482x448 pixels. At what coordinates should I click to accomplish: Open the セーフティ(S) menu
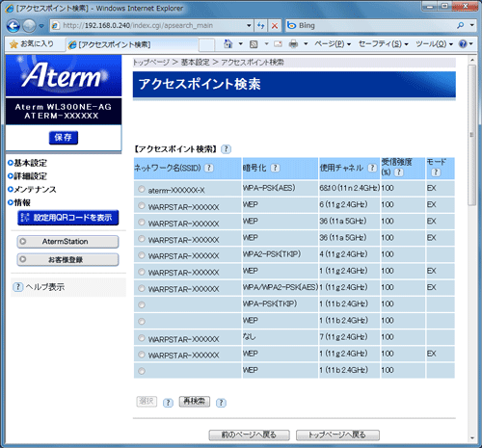(x=383, y=44)
